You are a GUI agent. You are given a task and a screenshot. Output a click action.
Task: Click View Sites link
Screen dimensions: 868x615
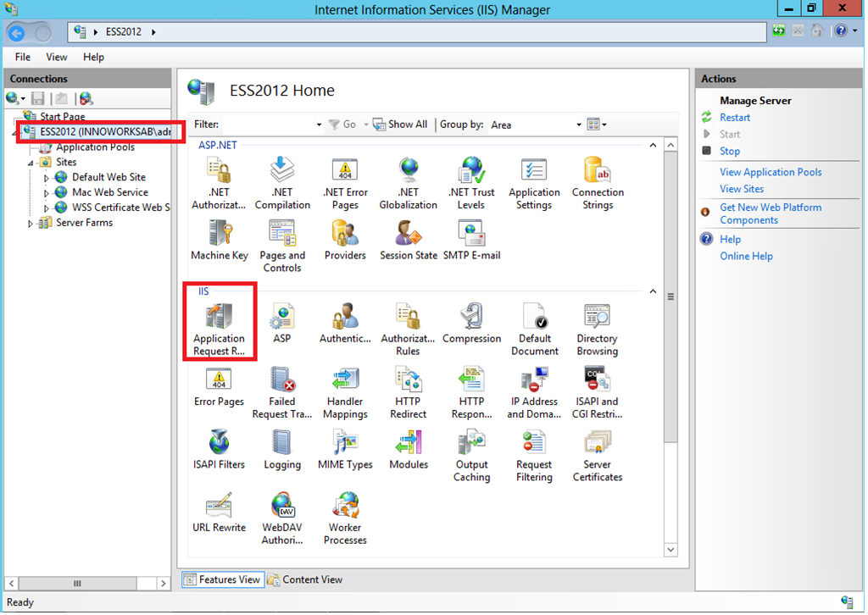click(742, 189)
